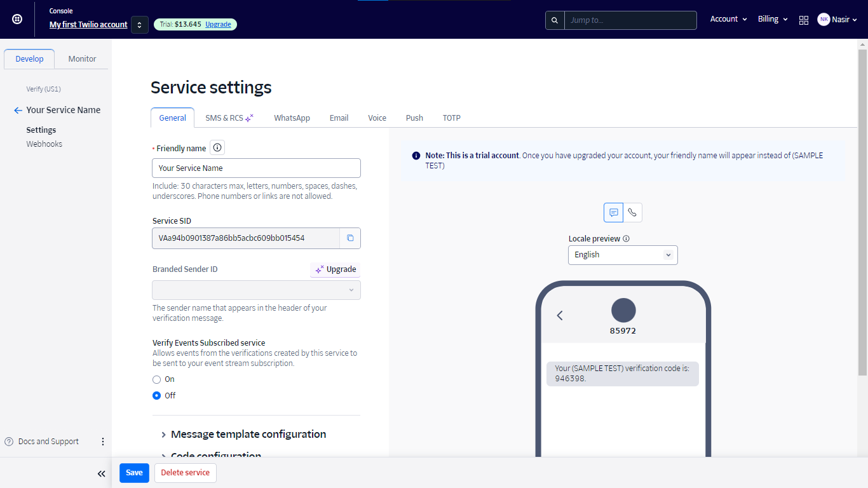Click the trial Upgrade link
The image size is (868, 488).
[x=218, y=24]
